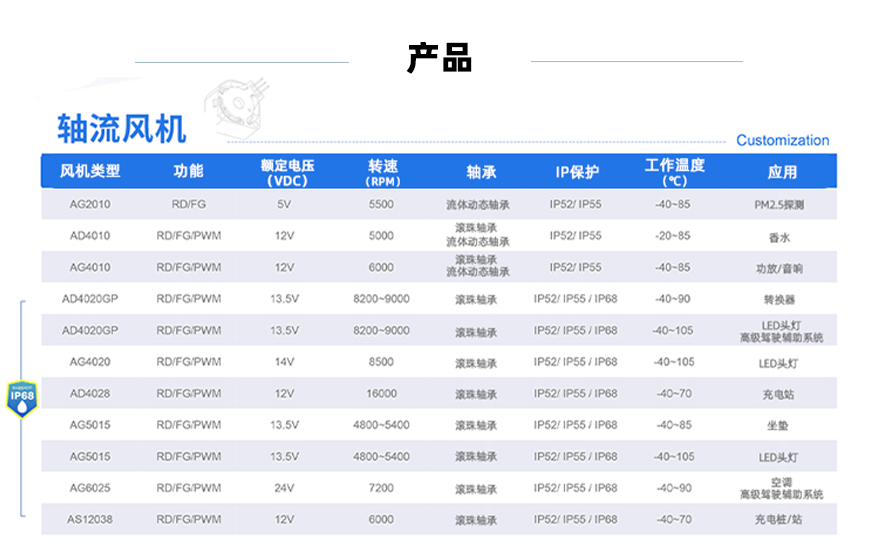Click the IP68 waterproof badge icon
The image size is (879, 546).
(22, 396)
